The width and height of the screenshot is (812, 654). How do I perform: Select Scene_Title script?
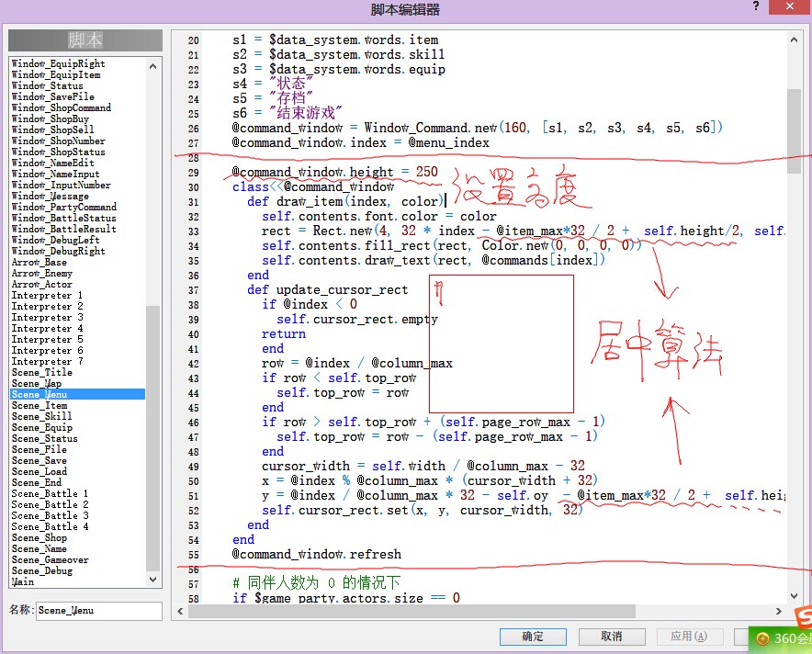tap(42, 372)
